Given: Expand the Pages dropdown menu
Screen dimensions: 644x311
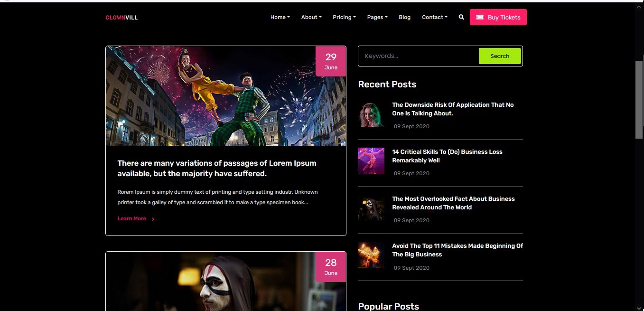Looking at the screenshot, I should pos(377,17).
